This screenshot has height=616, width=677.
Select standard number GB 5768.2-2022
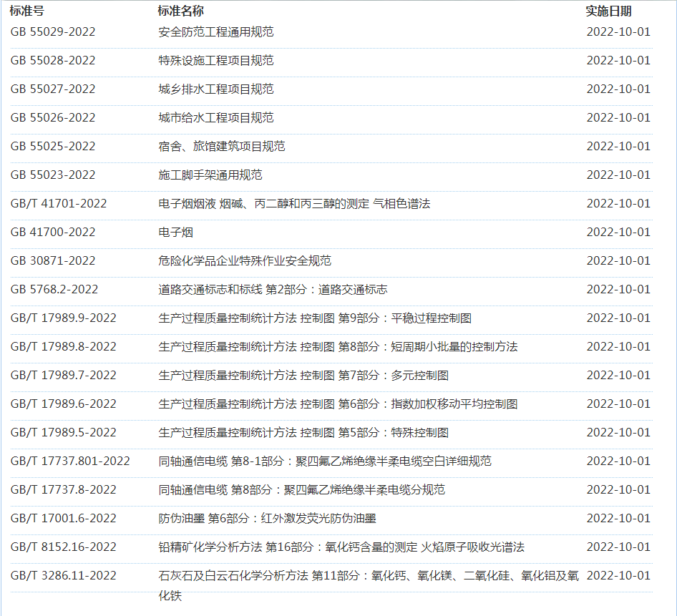tap(54, 289)
